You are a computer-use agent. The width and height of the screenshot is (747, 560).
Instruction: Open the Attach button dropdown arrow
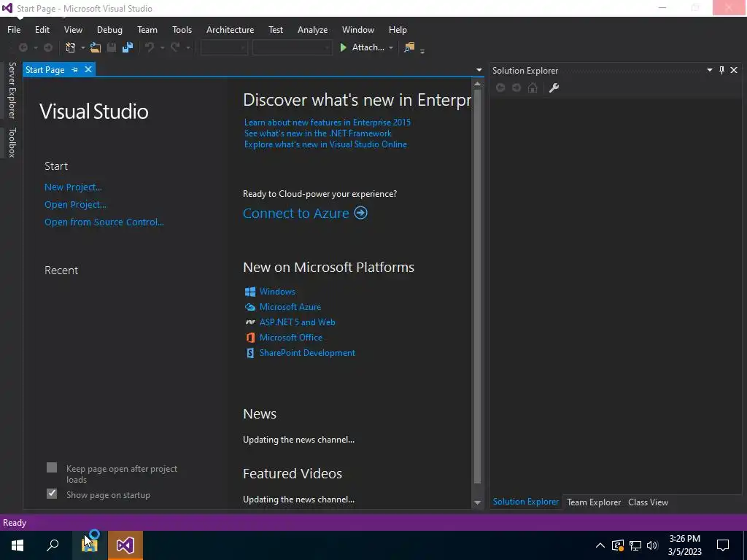click(391, 47)
